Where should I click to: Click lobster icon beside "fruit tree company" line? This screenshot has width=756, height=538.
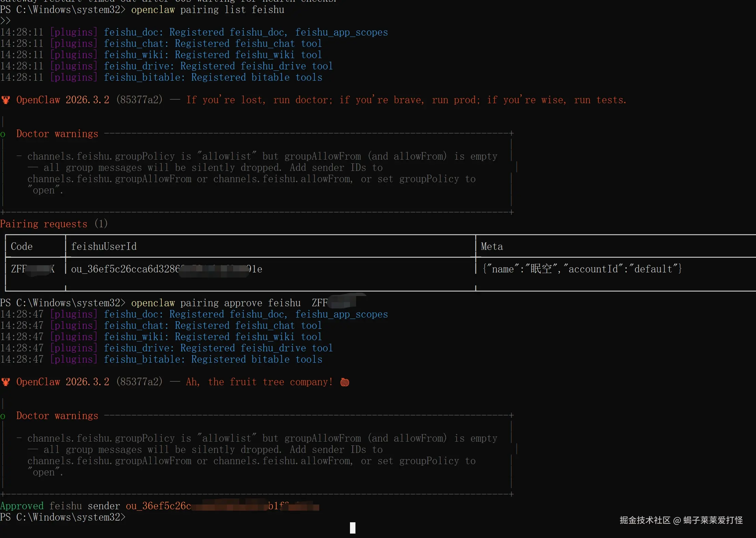point(5,382)
